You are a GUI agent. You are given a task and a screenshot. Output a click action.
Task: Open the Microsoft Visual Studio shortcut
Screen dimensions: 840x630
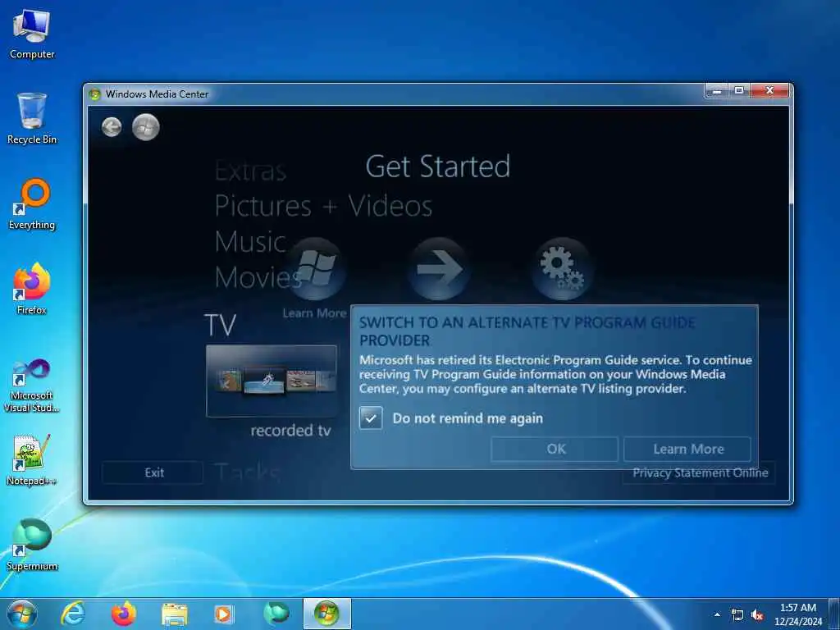coord(32,386)
